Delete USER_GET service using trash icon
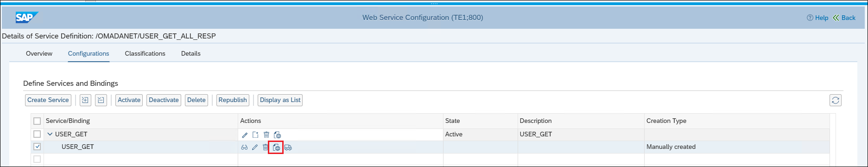The height and width of the screenshot is (167, 868). pos(266,135)
